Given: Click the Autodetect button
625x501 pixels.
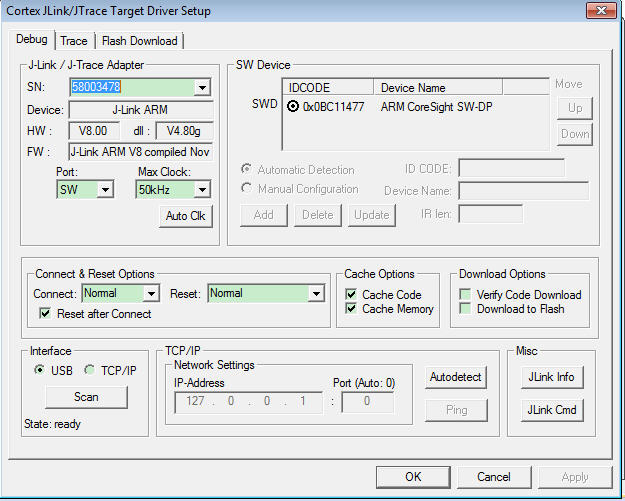Looking at the screenshot, I should coord(456,377).
